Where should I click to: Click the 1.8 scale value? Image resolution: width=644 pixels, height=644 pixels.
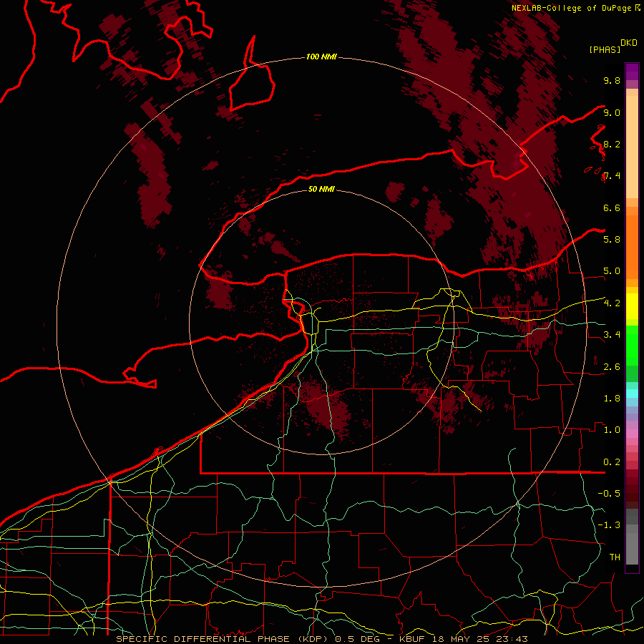(612, 399)
